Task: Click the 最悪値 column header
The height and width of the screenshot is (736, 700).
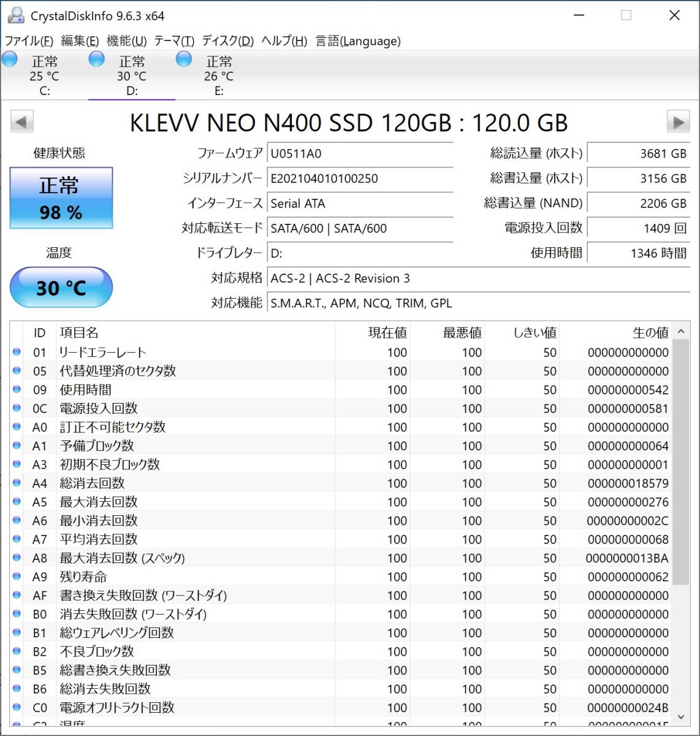Action: tap(447, 332)
